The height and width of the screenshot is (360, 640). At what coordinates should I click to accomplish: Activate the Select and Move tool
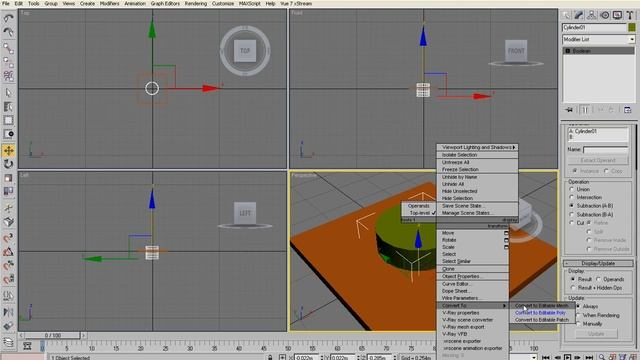coord(8,151)
